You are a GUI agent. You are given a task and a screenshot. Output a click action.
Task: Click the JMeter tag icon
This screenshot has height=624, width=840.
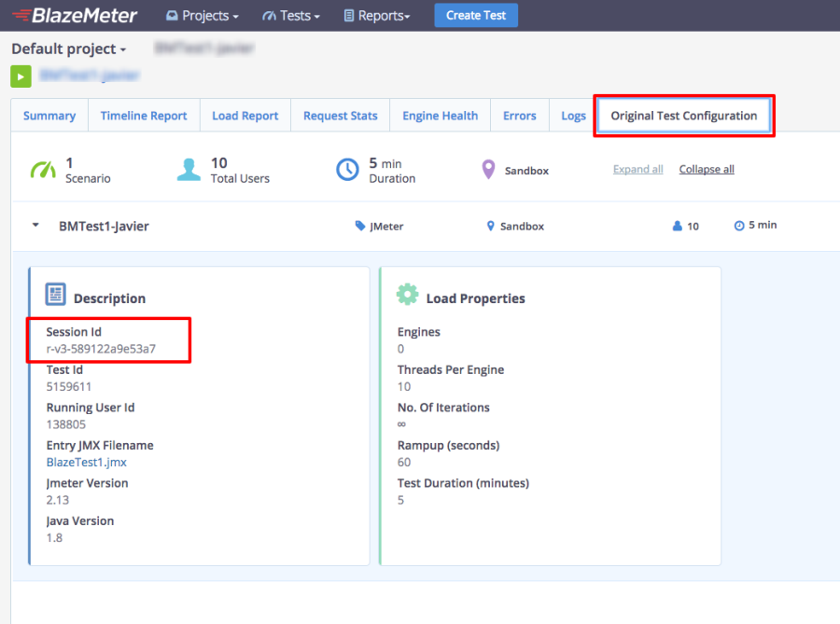pyautogui.click(x=360, y=226)
